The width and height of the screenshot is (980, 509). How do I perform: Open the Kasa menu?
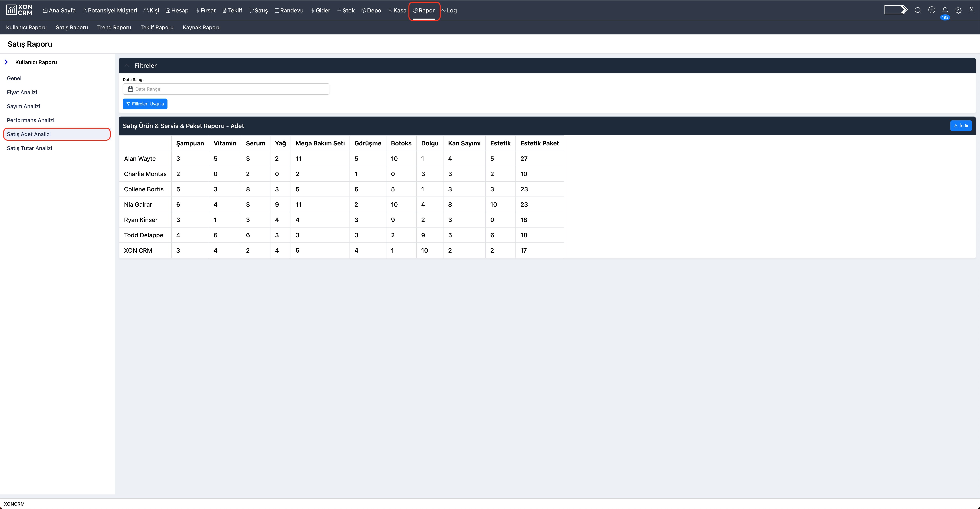397,10
